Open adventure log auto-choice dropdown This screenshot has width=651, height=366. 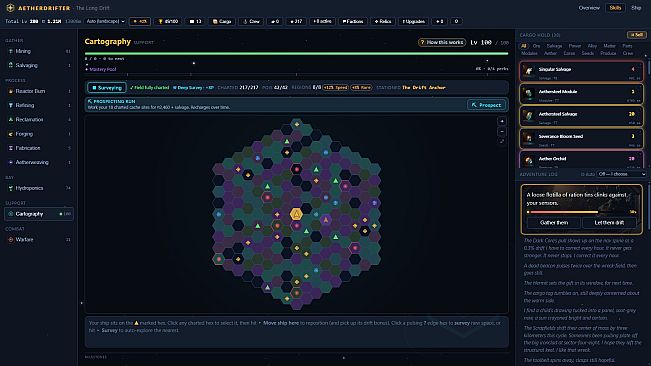(622, 174)
